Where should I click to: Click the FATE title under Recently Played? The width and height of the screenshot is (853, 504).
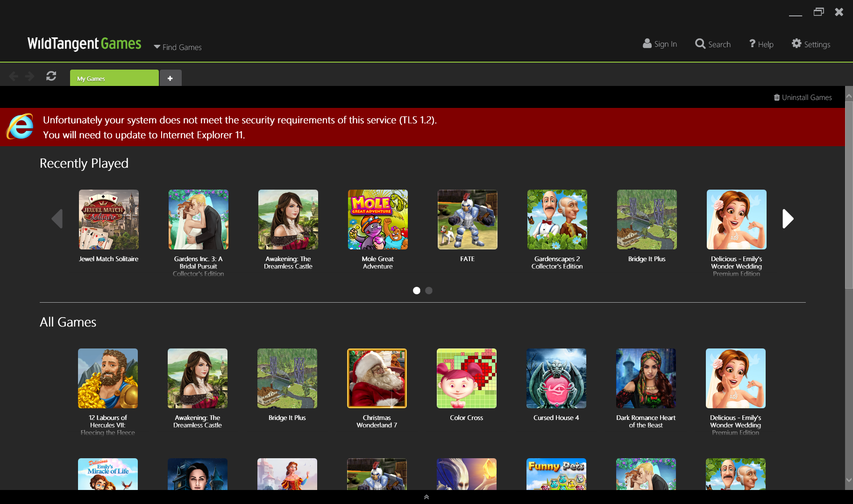pos(468,259)
